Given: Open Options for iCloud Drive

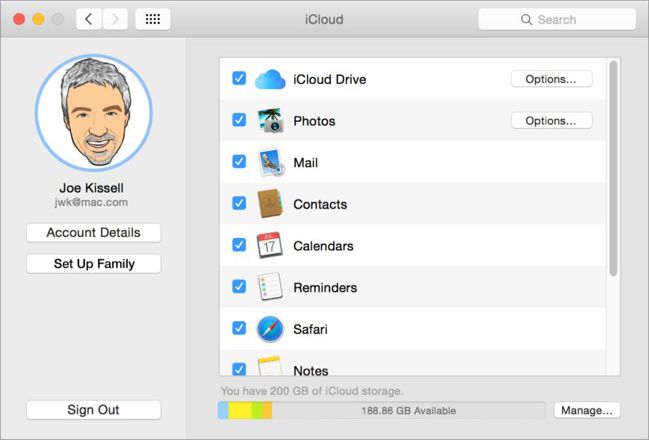Looking at the screenshot, I should (552, 79).
